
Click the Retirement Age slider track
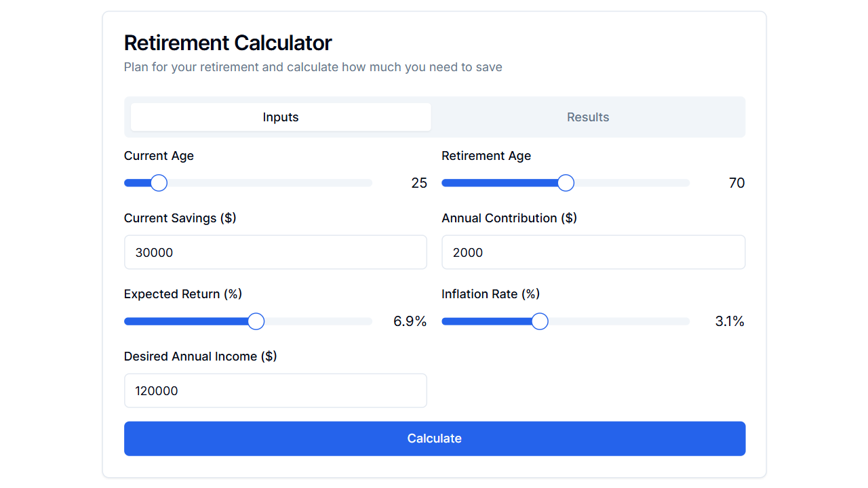[644, 182]
